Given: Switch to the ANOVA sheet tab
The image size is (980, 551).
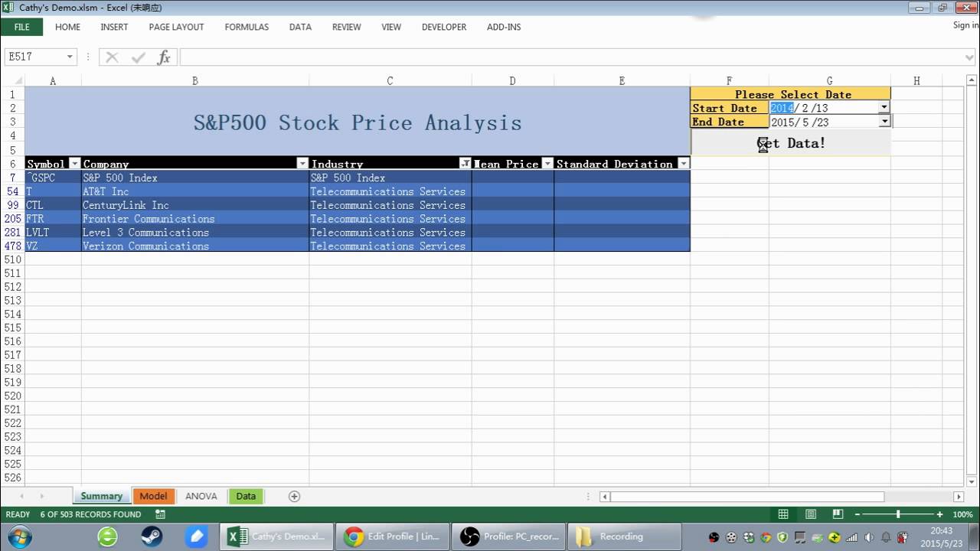Looking at the screenshot, I should 201,496.
